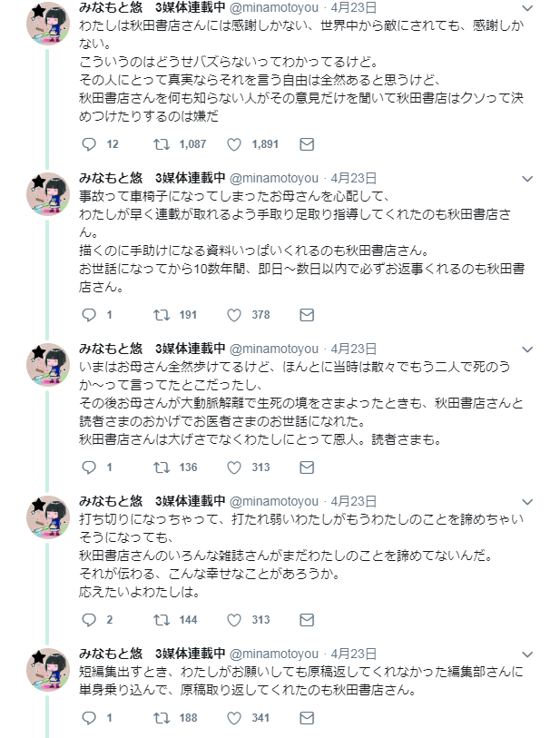Image resolution: width=560 pixels, height=738 pixels.
Task: Retweet the tweet with 191 retweets
Action: pyautogui.click(x=162, y=315)
